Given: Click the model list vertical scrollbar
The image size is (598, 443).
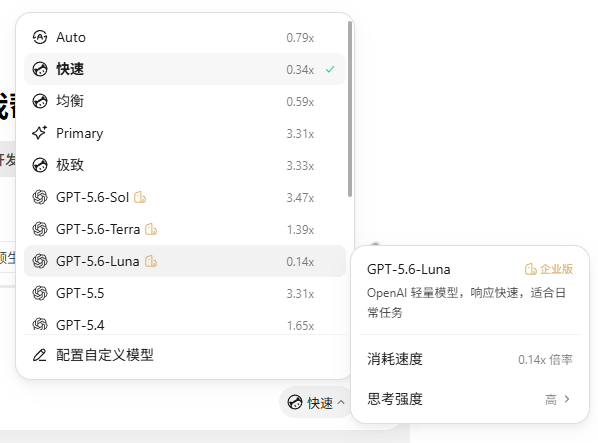Looking at the screenshot, I should (x=350, y=109).
